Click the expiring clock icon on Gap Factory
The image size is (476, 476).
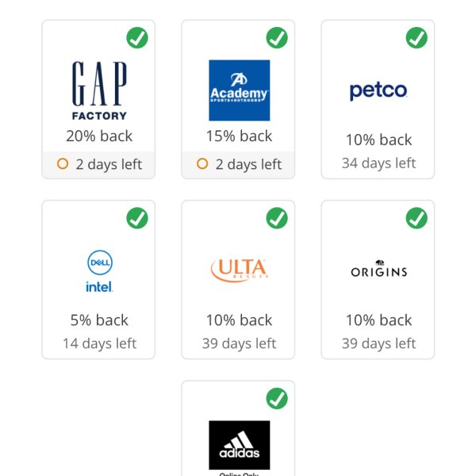(x=63, y=163)
